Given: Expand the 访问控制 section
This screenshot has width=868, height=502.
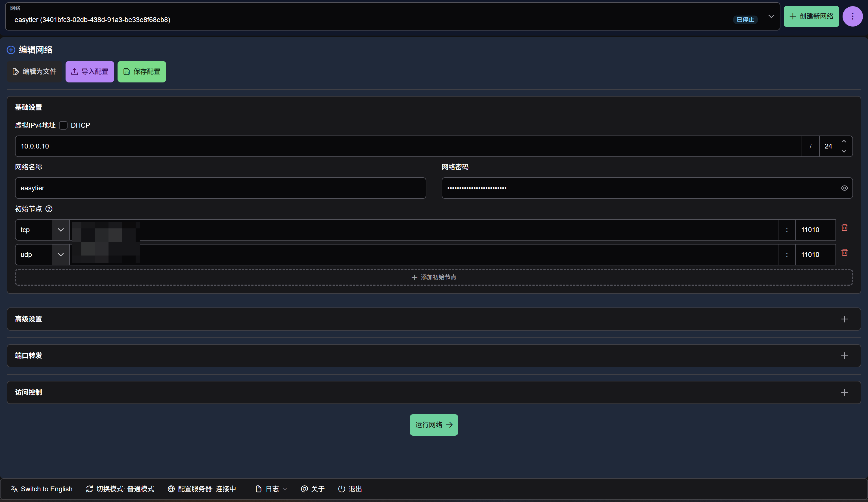Looking at the screenshot, I should pyautogui.click(x=844, y=392).
